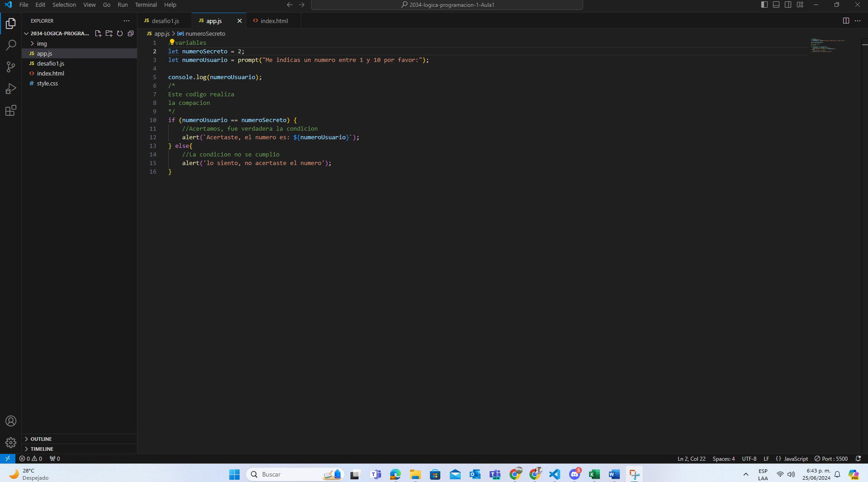This screenshot has width=868, height=482.
Task: Go forward in navigation history
Action: pyautogui.click(x=302, y=5)
